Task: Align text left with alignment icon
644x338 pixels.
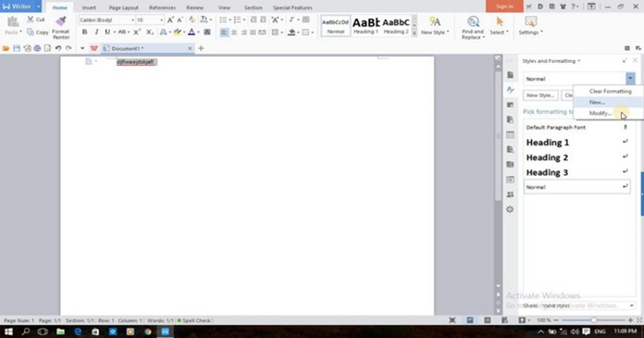Action: coord(224,32)
